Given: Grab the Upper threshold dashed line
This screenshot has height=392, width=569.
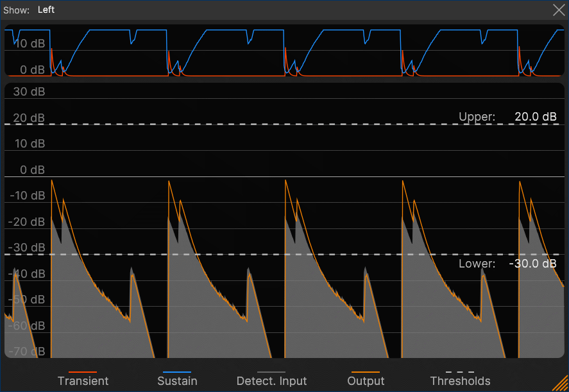Looking at the screenshot, I should click(x=257, y=124).
